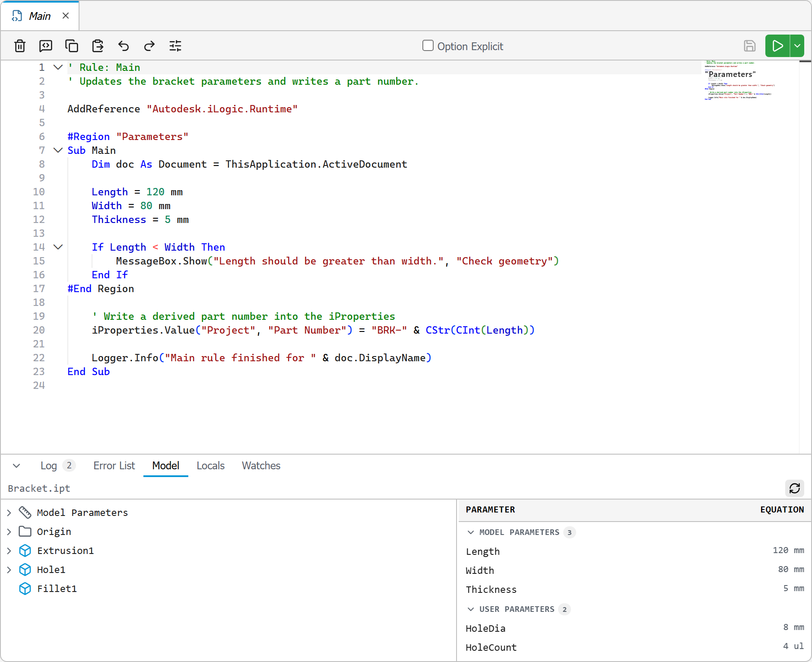Collapse the bottom panel chevron
The height and width of the screenshot is (662, 812).
click(x=16, y=466)
